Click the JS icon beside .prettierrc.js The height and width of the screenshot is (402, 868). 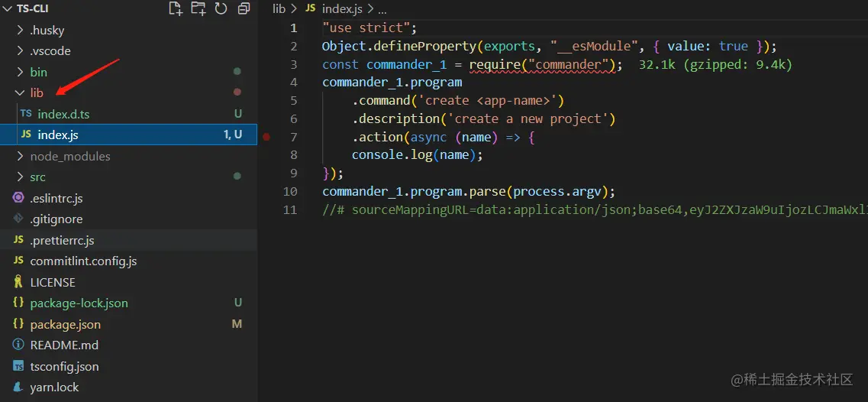point(18,240)
